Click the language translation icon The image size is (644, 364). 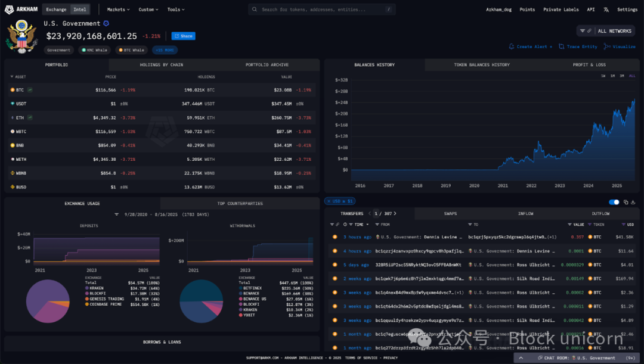(606, 10)
